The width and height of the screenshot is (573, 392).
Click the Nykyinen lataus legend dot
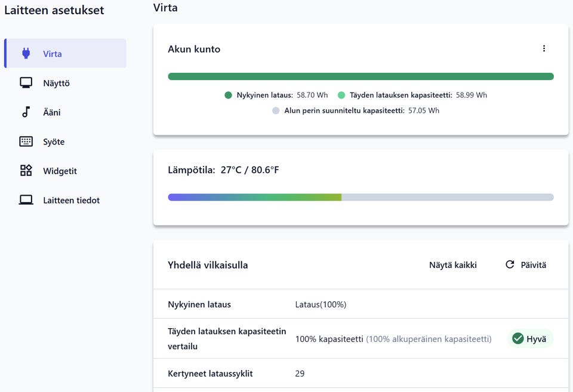(228, 95)
